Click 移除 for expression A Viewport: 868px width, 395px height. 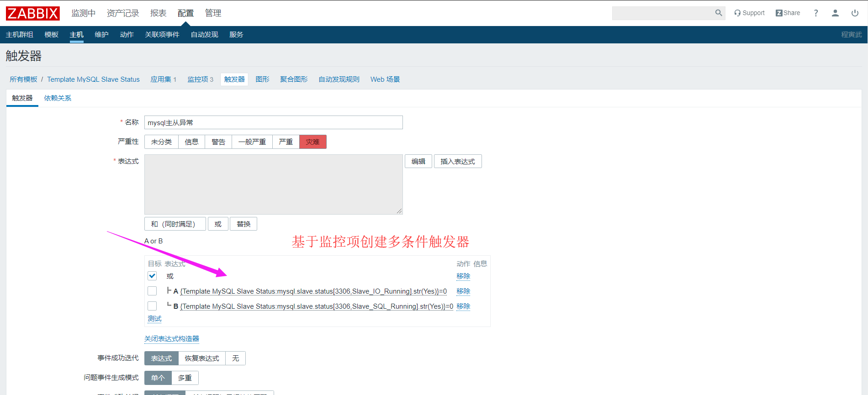pos(463,291)
